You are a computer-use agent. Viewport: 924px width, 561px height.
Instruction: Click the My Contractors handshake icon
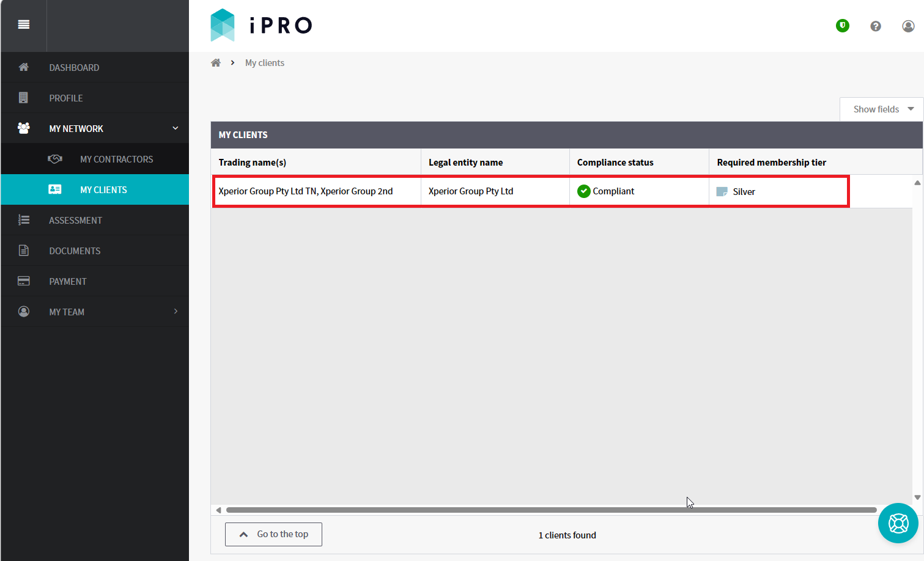click(x=55, y=159)
